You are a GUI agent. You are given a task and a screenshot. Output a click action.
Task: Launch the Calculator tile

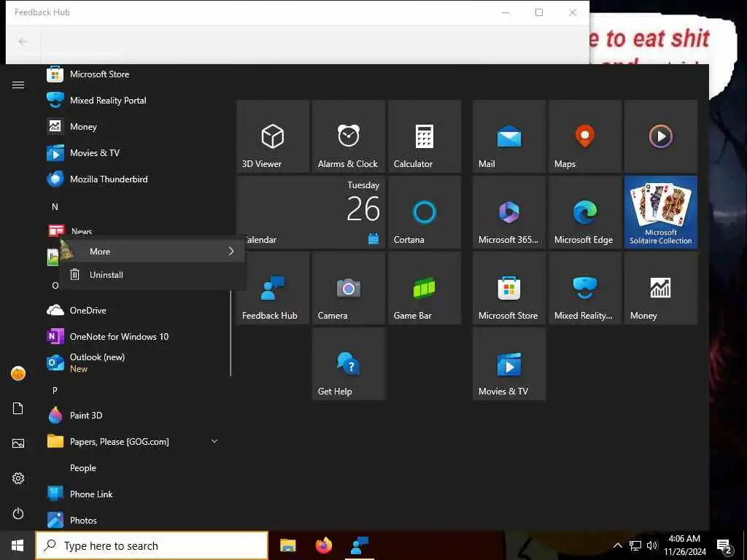(425, 136)
